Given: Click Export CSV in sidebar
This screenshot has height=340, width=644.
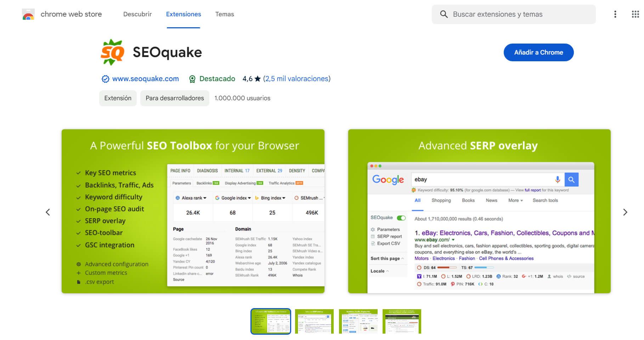Looking at the screenshot, I should coord(388,244).
